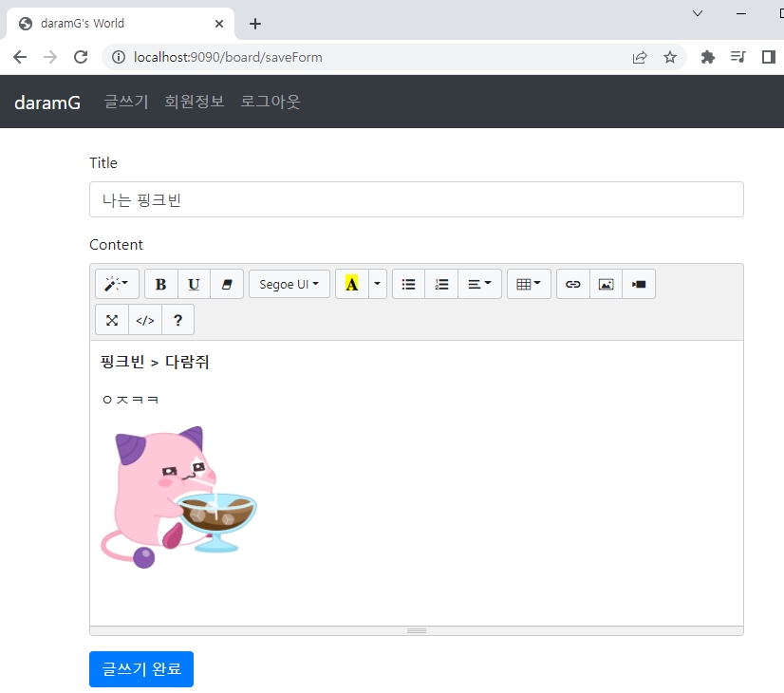Apply the yellow highlighted A recent color
Screen dimensions: 784x693
coord(352,284)
